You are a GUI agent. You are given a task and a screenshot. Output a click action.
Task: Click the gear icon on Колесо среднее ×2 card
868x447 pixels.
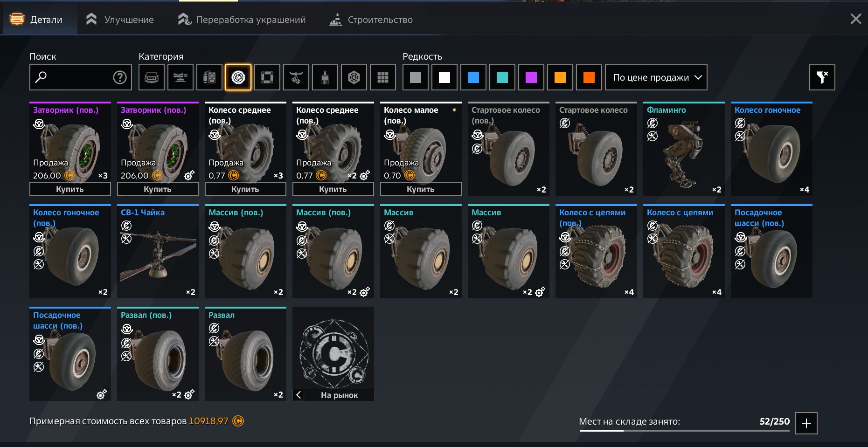[x=365, y=176]
